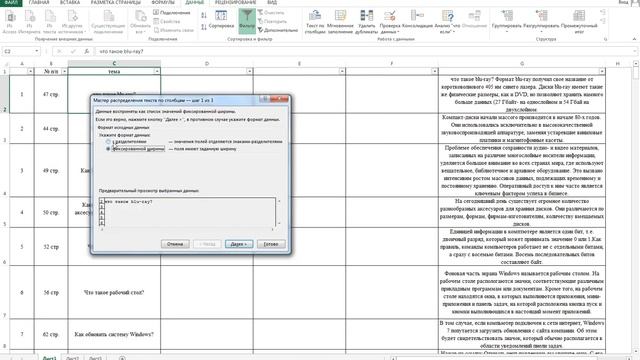Switch to the 'ВИД' tab
640x360 pixels.
272,2
